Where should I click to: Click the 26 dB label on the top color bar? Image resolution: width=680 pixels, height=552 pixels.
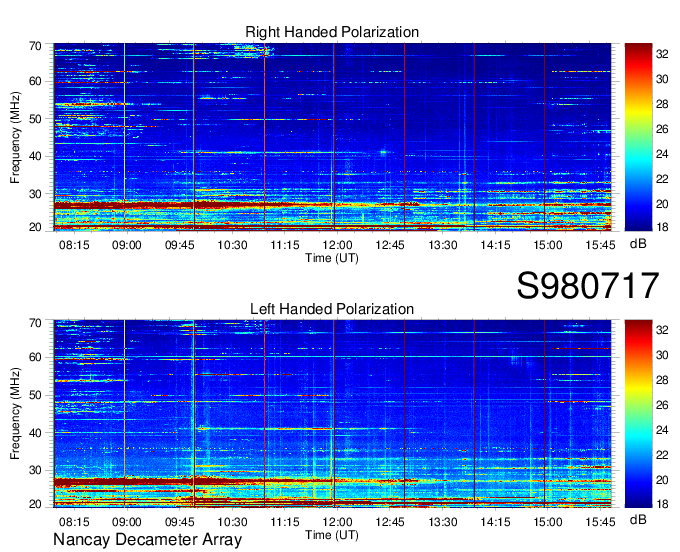pyautogui.click(x=662, y=129)
